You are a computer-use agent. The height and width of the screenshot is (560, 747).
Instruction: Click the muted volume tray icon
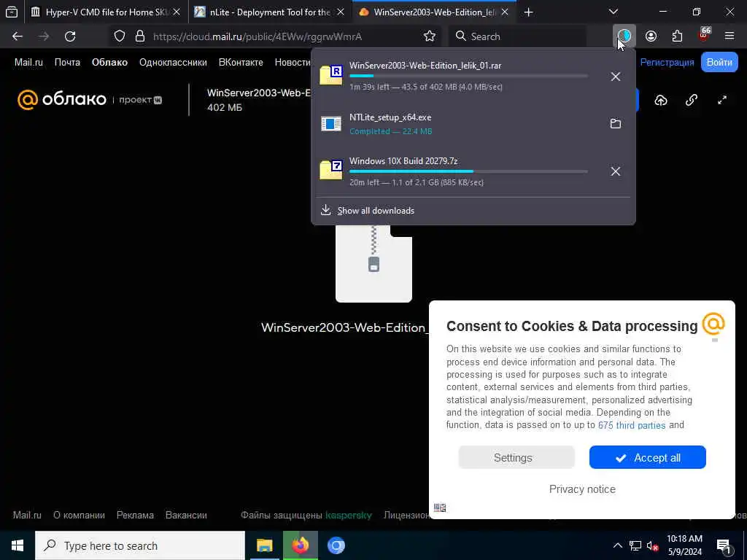(x=653, y=545)
